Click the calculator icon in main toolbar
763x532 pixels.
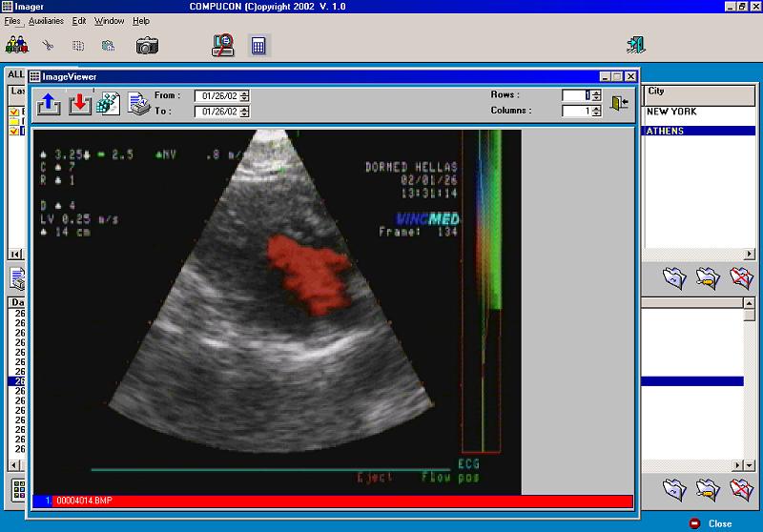[x=258, y=46]
